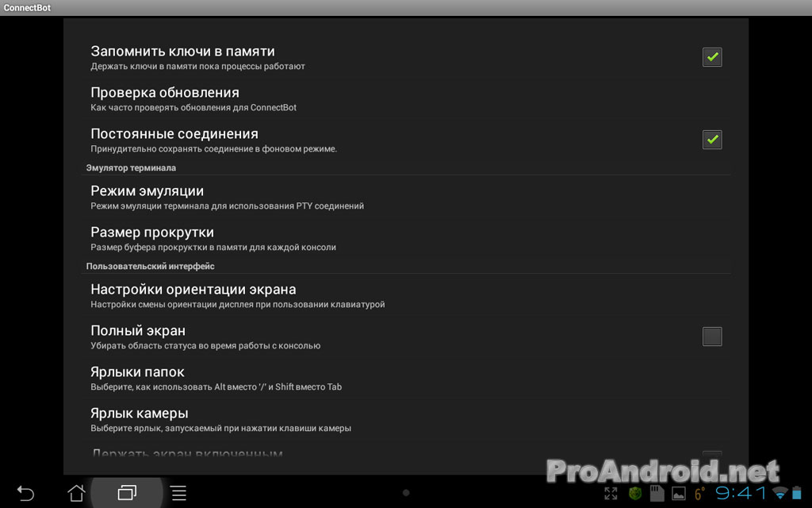Open the menu icon in navigation bar
This screenshot has width=812, height=508.
(178, 493)
